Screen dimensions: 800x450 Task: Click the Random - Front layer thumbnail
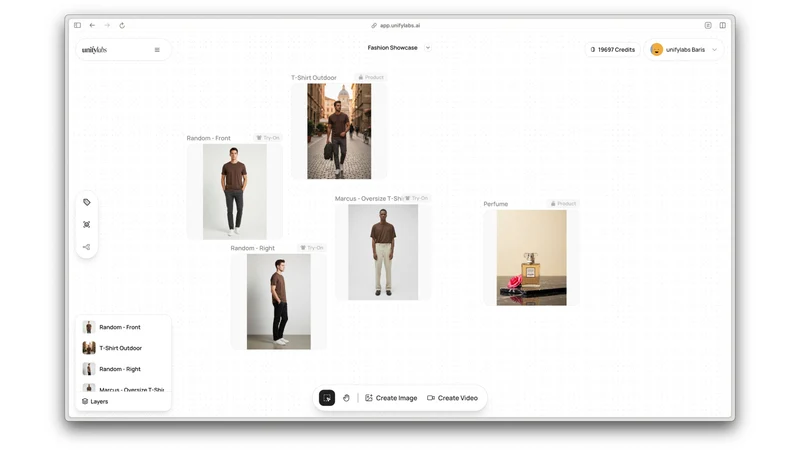click(89, 327)
